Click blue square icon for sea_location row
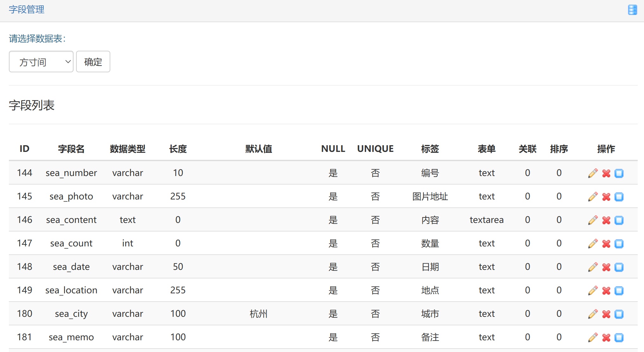The height and width of the screenshot is (352, 644). [619, 290]
